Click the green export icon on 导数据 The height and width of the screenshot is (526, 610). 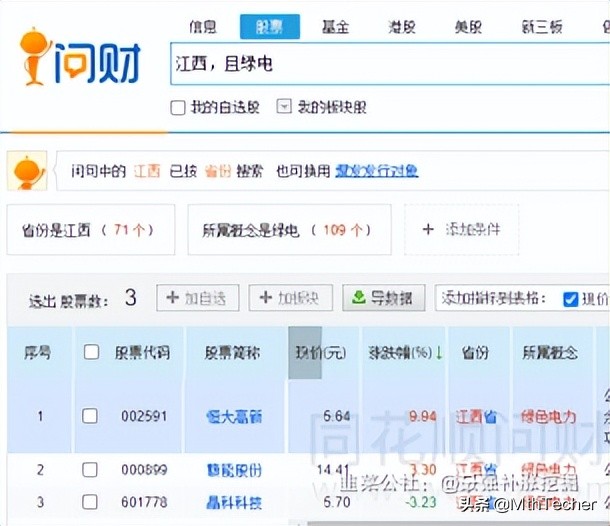[358, 298]
